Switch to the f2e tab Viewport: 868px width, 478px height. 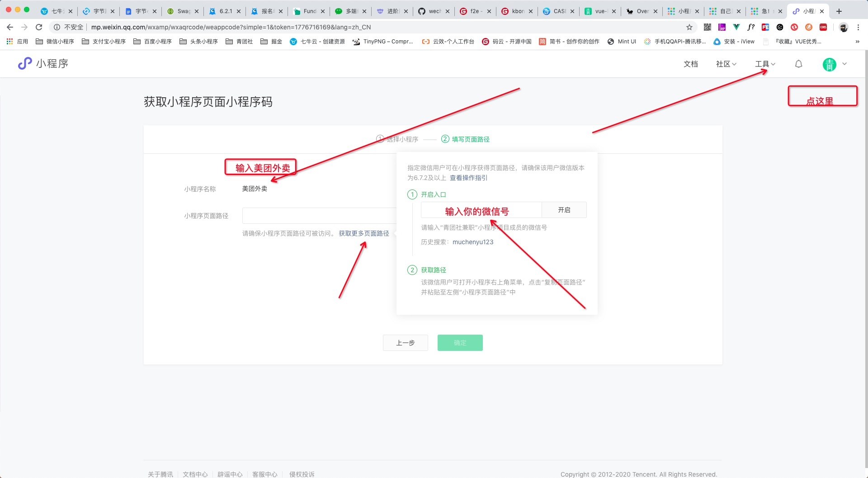coord(471,11)
